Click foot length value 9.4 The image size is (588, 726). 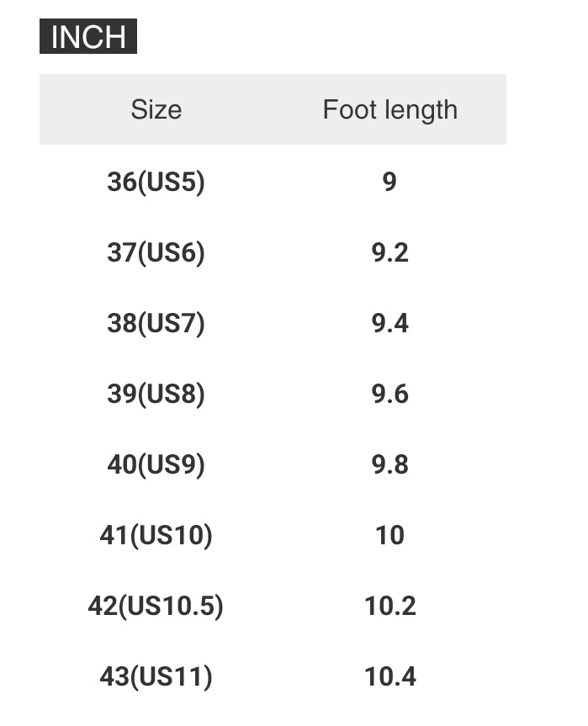click(x=389, y=323)
